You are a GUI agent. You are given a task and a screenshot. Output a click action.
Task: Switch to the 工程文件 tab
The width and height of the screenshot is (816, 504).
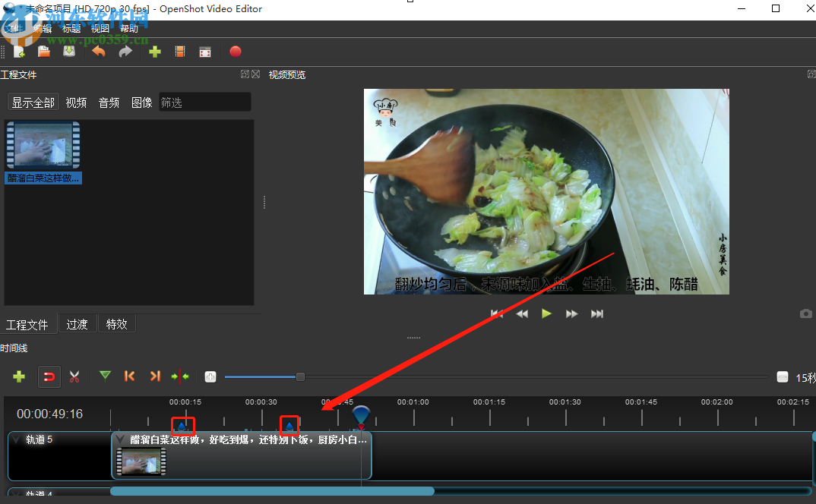tap(27, 325)
